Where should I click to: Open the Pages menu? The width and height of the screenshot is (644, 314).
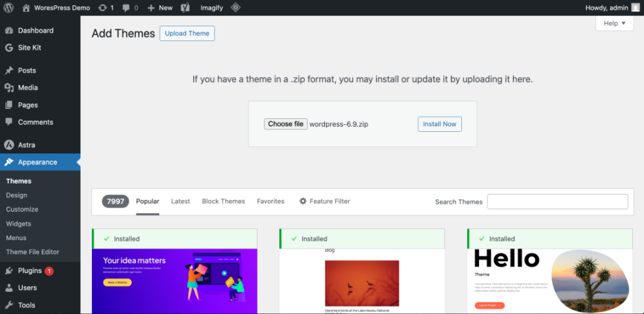28,105
